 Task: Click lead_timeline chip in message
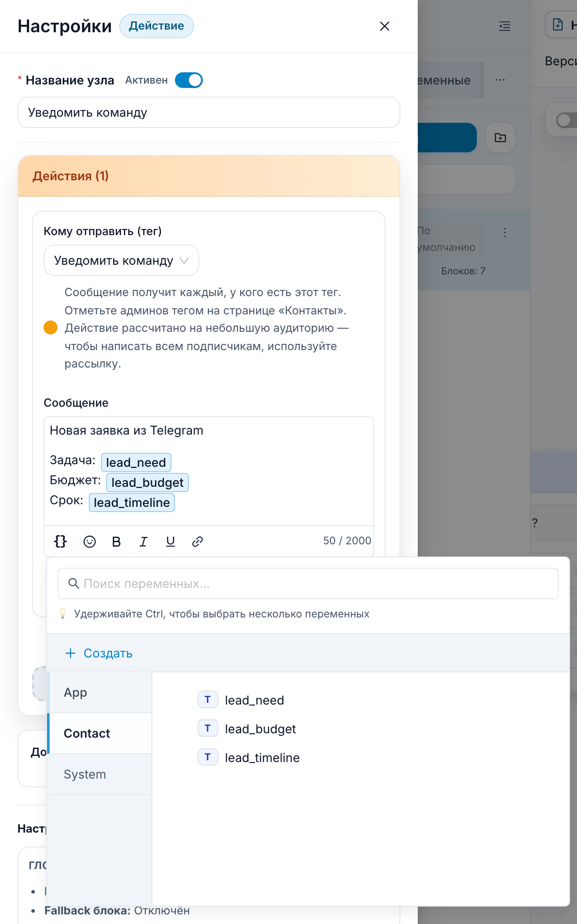tap(132, 502)
